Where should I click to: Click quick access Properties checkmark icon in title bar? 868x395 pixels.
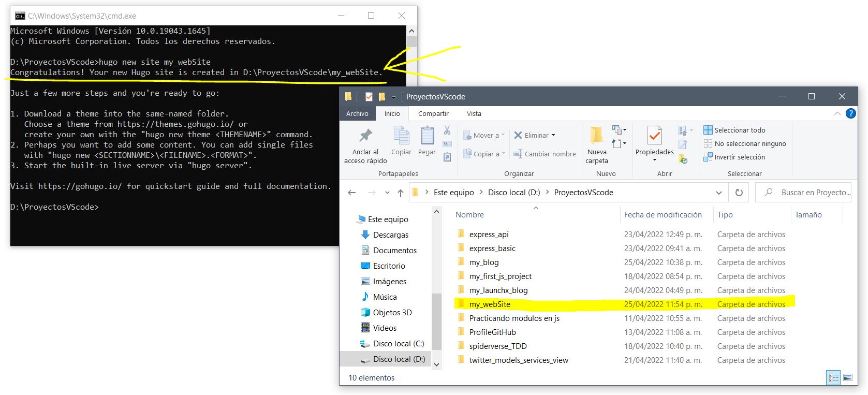coord(369,96)
